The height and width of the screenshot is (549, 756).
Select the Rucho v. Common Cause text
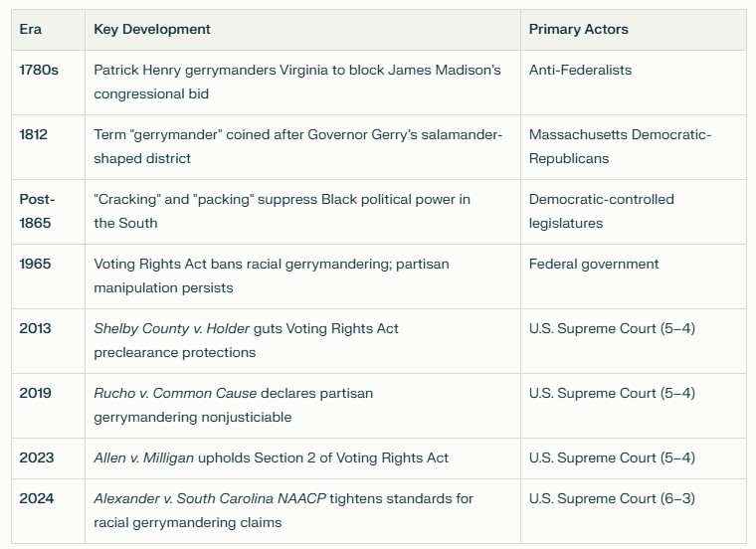[175, 393]
